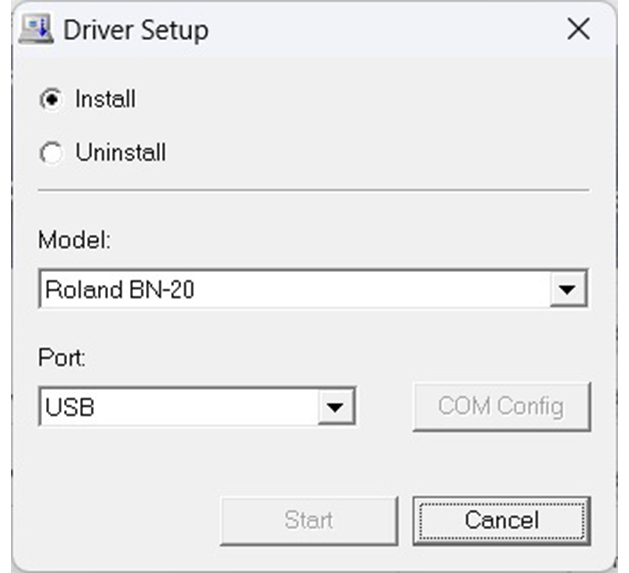
Task: Close the Driver Setup dialog
Action: click(578, 29)
